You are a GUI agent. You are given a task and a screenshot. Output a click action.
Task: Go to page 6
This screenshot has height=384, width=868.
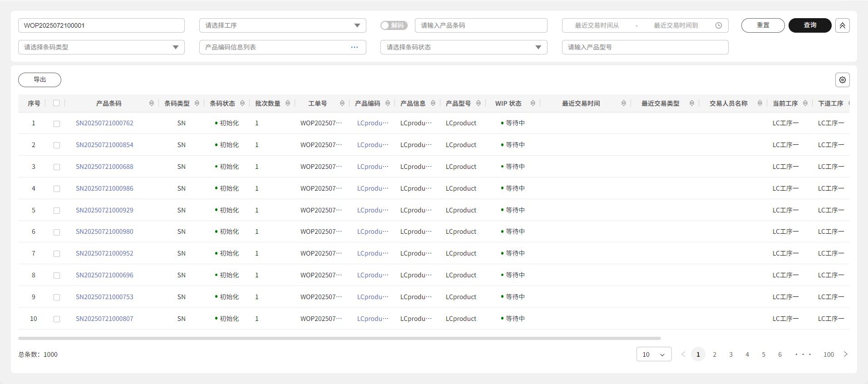point(780,354)
